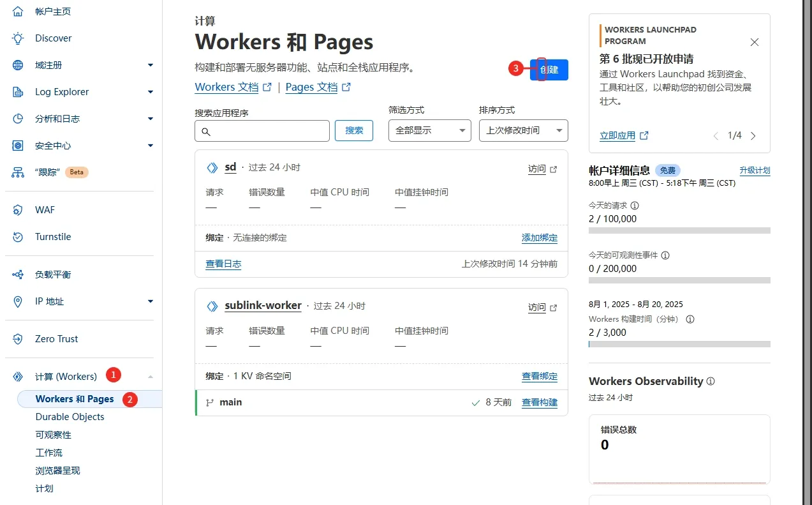Open the Workers 文档 link
The height and width of the screenshot is (505, 812).
[233, 87]
